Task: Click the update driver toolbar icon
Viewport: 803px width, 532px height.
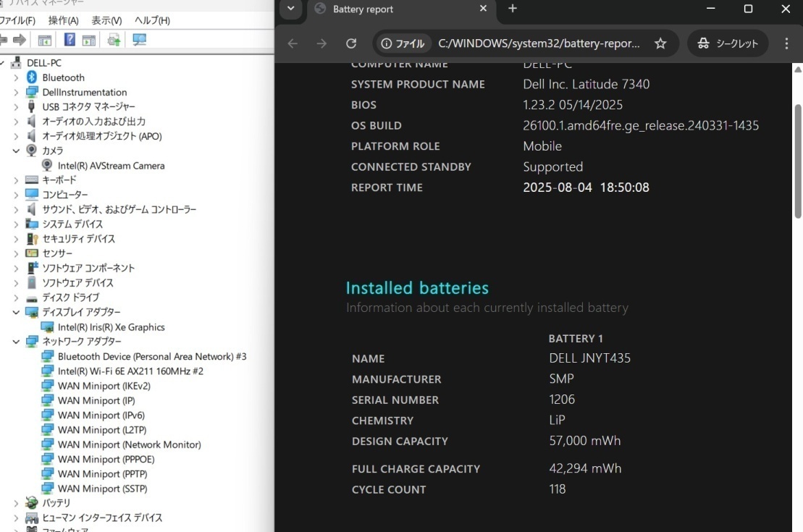Action: (114, 40)
